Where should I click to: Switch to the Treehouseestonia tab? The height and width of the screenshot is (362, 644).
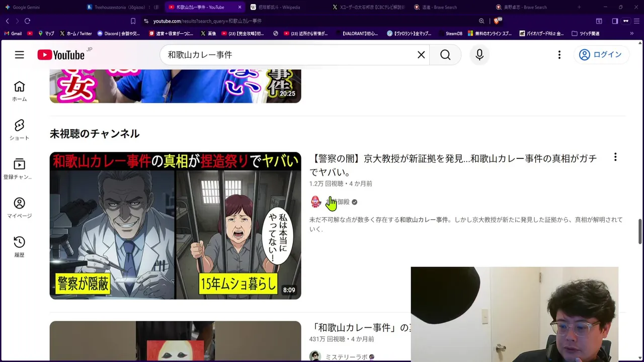coord(123,7)
